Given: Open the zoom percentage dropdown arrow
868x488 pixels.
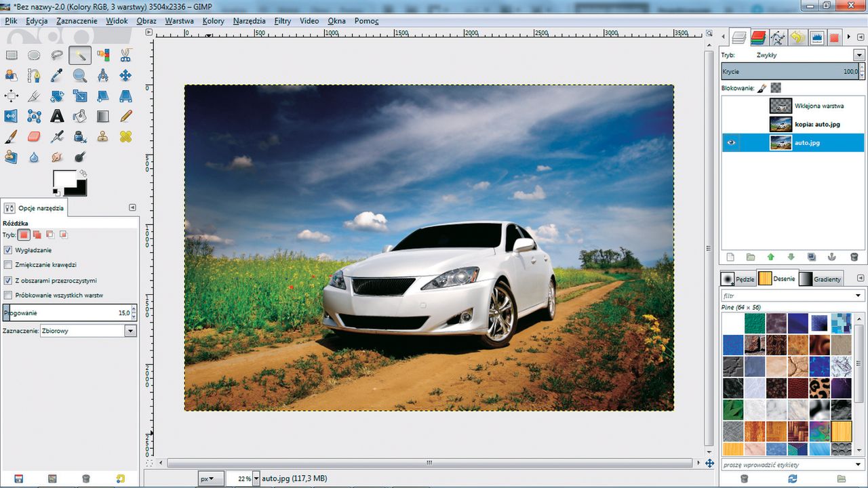Looking at the screenshot, I should (256, 479).
